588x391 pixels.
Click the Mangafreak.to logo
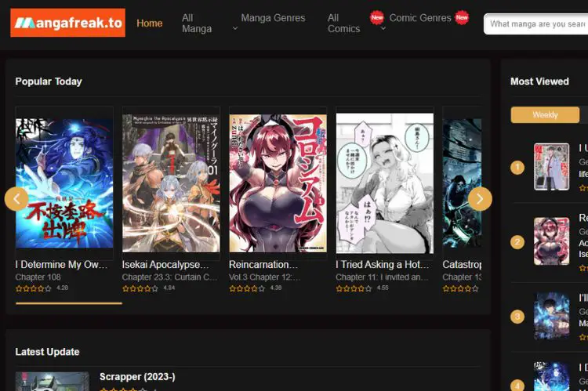[x=68, y=23]
